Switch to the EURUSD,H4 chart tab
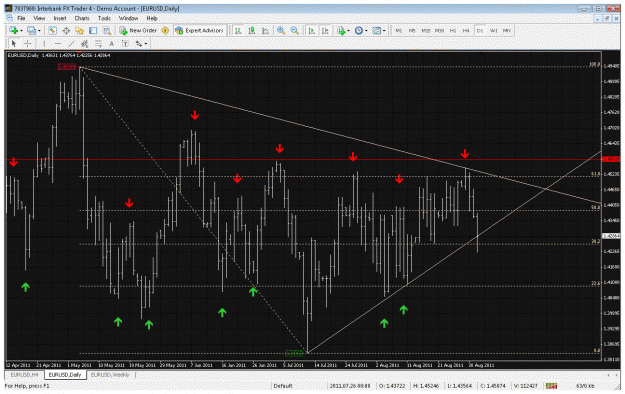Image resolution: width=625 pixels, height=394 pixels. (25, 375)
